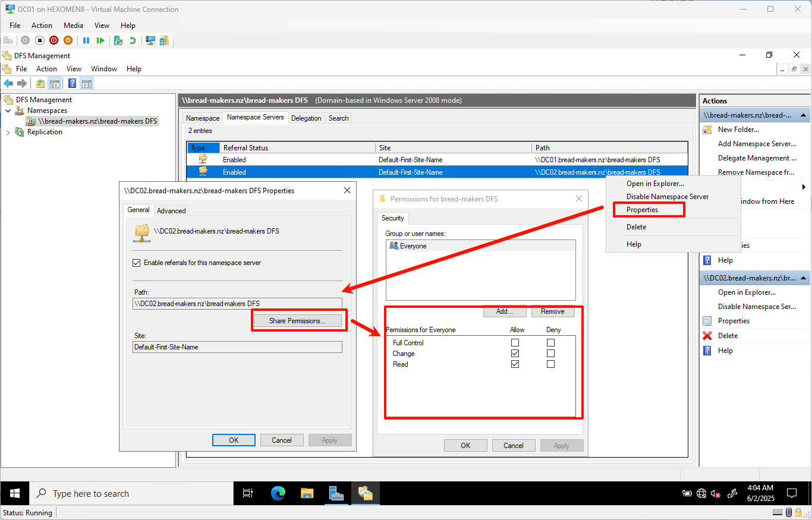Switch to the Advanced tab in DC02 properties
This screenshot has height=520, width=812.
pyautogui.click(x=171, y=210)
